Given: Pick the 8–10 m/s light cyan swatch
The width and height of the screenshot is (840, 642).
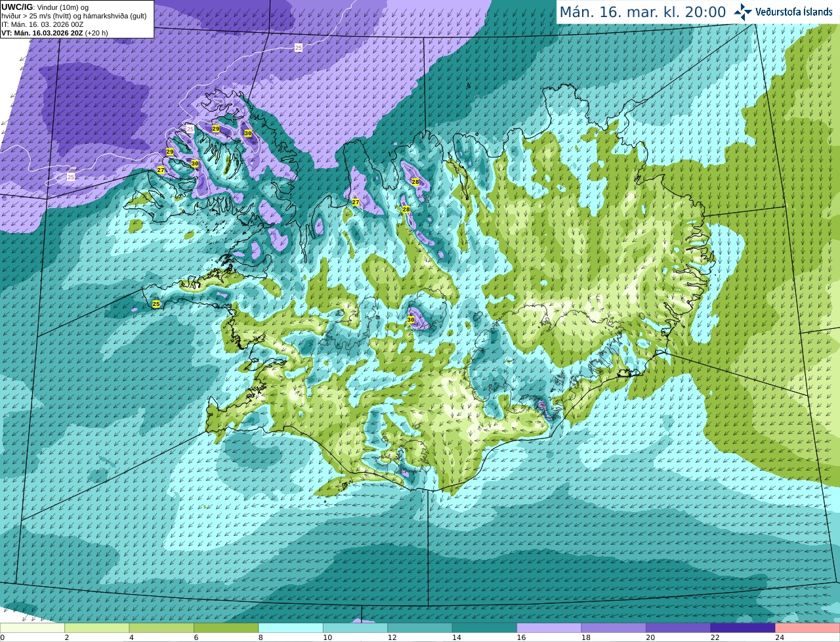Looking at the screenshot, I should point(291,628).
